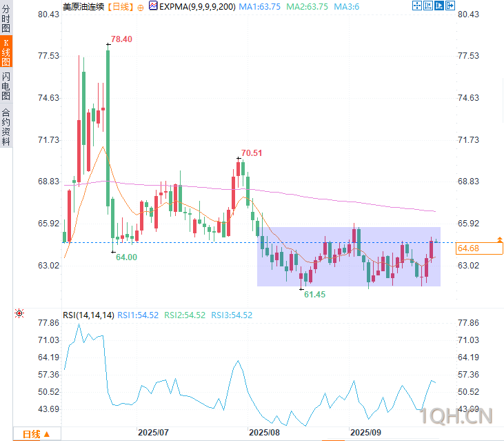Click the 2025/09 date axis label
Image resolution: width=504 pixels, height=441 pixels.
[366, 433]
